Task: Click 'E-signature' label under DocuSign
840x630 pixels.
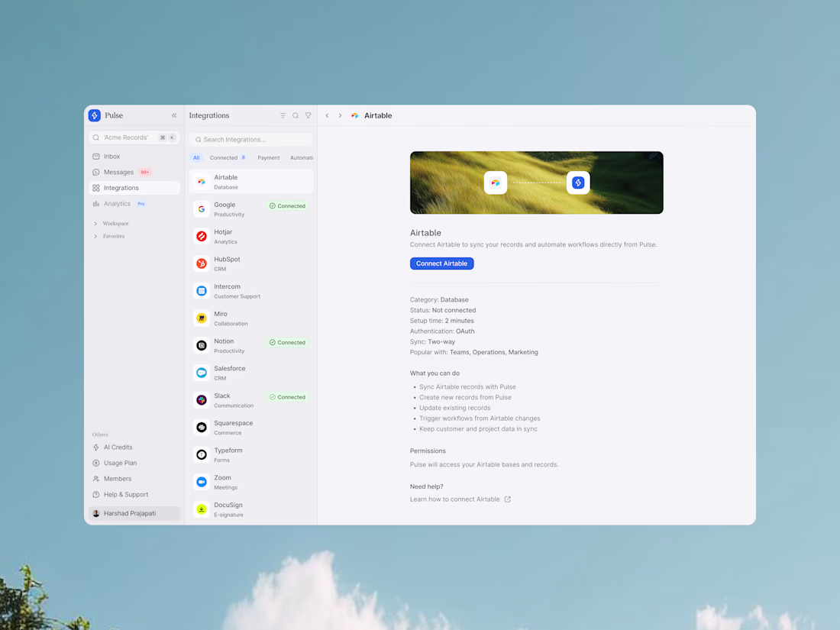Action: point(229,515)
